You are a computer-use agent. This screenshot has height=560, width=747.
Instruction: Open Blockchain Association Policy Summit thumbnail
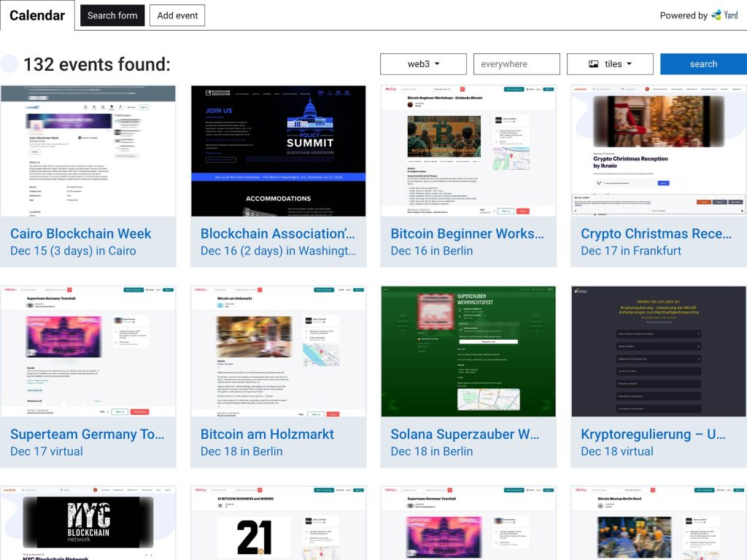[278, 151]
